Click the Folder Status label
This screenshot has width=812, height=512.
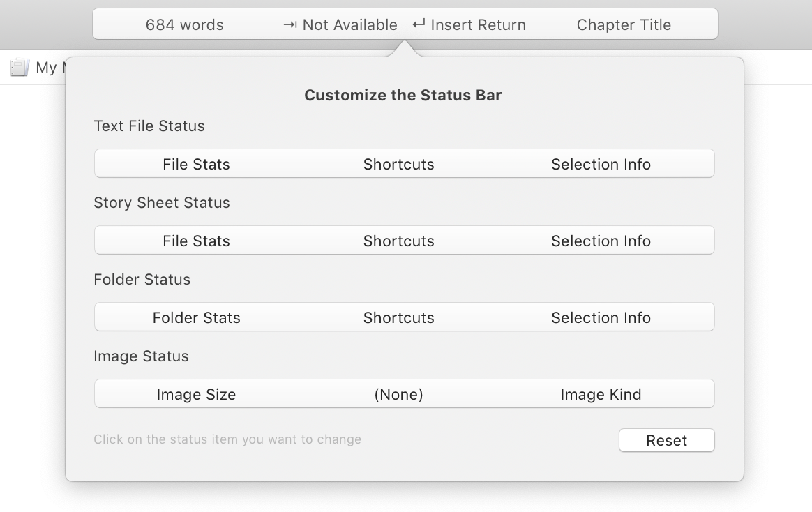click(142, 280)
